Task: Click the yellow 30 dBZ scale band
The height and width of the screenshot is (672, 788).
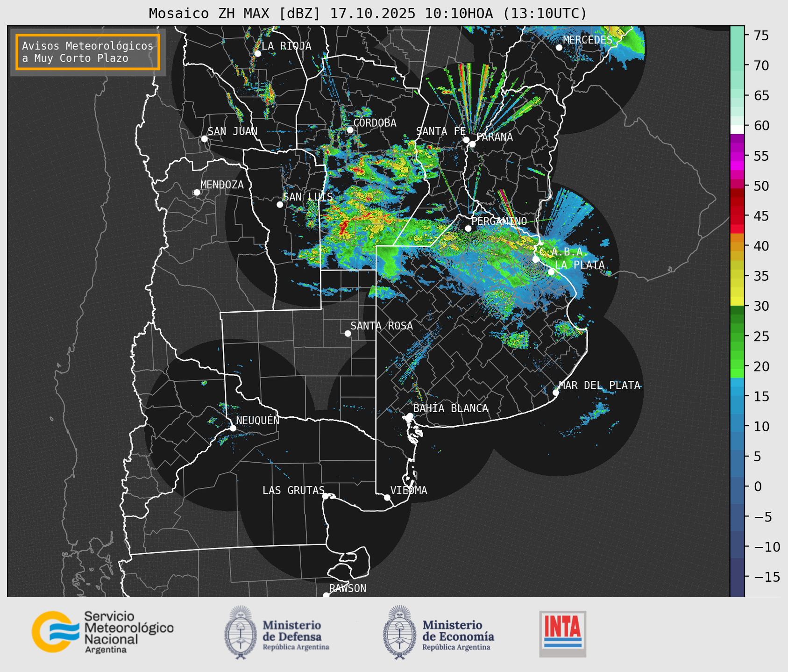Action: pyautogui.click(x=737, y=302)
